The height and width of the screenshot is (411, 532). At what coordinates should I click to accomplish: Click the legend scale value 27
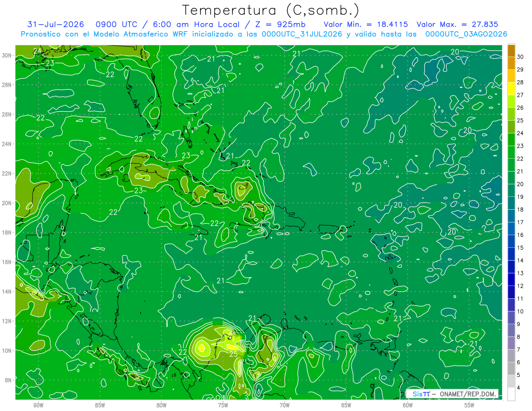(520, 95)
